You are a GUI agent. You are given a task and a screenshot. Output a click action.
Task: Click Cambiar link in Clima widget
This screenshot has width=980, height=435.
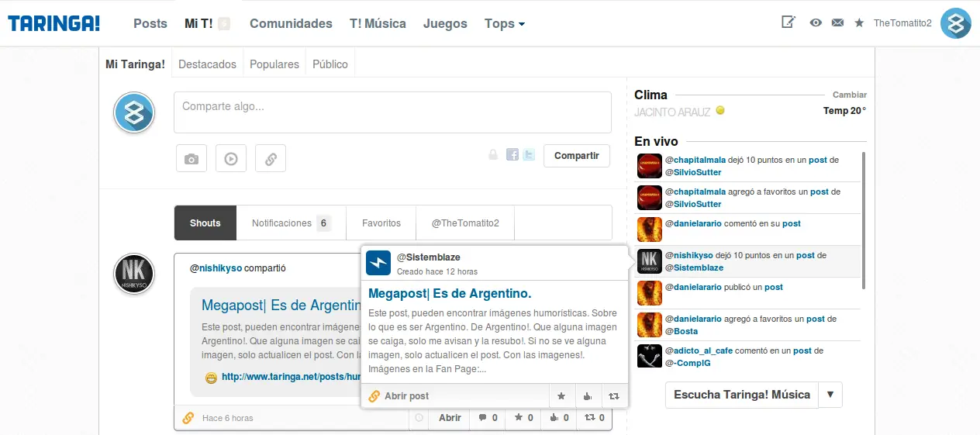click(x=850, y=95)
